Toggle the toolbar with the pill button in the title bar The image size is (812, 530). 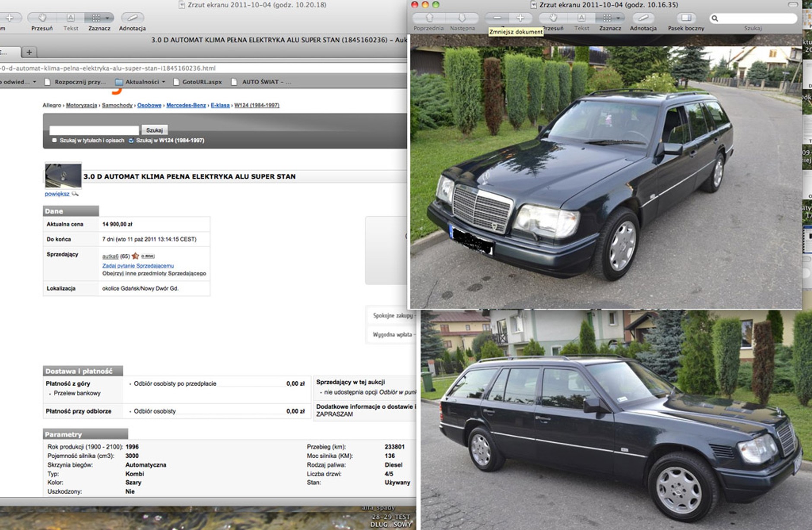coord(793,5)
